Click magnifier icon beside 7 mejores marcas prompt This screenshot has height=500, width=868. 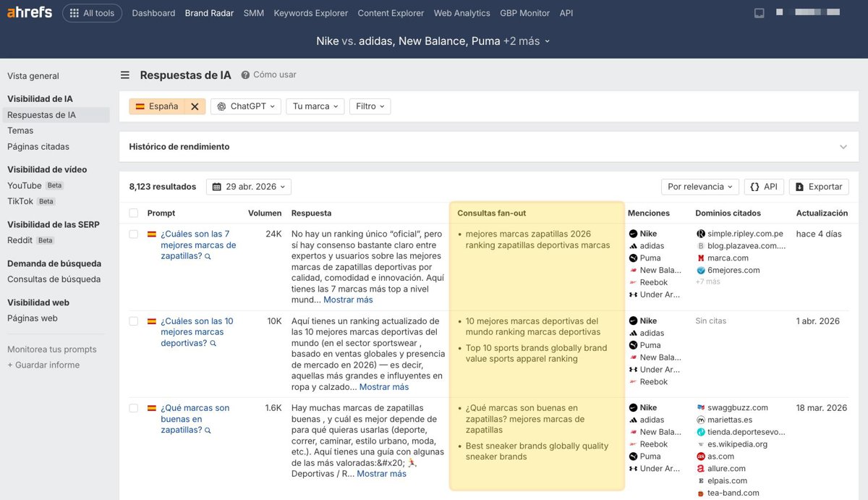pos(208,256)
